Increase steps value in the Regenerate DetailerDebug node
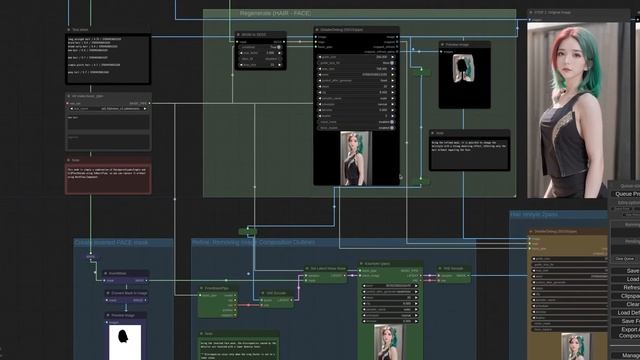The image size is (640, 360). [x=393, y=87]
